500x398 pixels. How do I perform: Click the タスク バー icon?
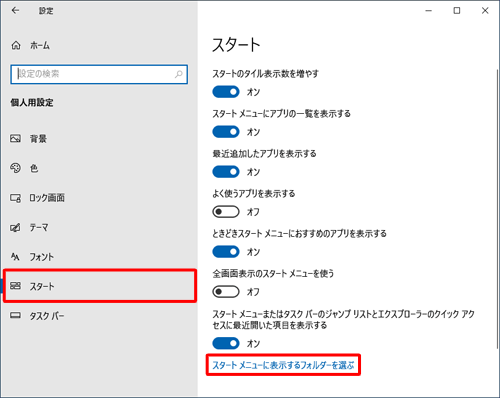coord(15,315)
